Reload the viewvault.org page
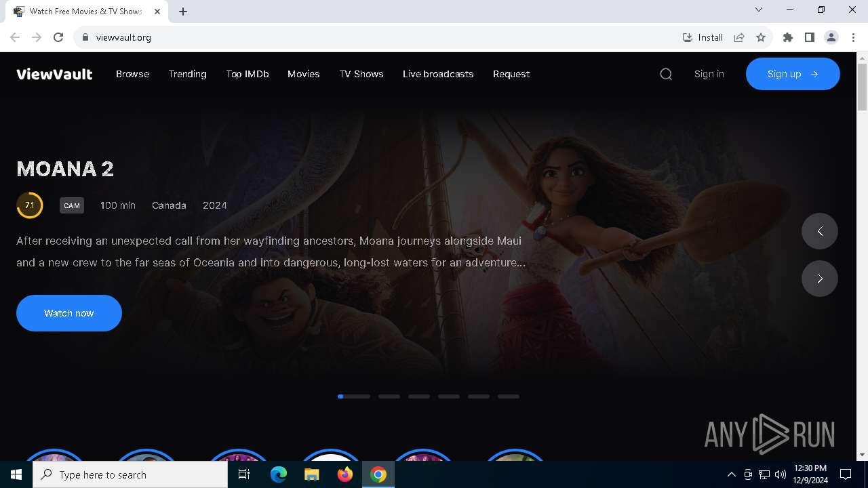 [58, 37]
